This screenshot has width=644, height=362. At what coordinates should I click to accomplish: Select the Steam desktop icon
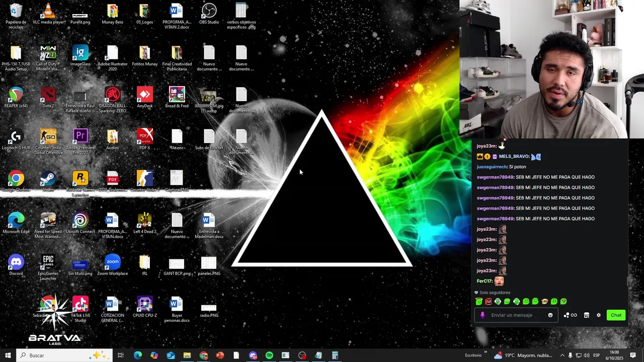(48, 182)
